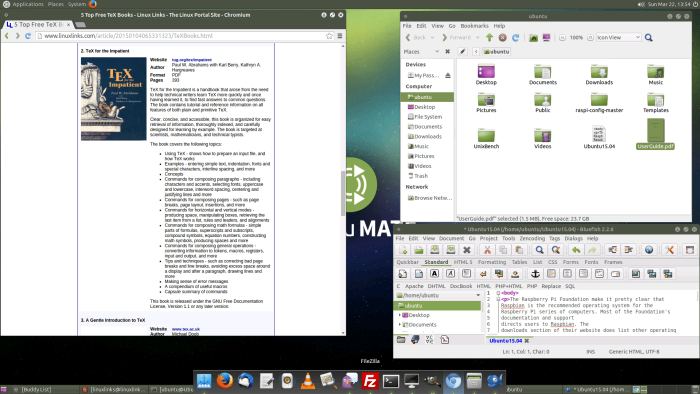
Task: Open Project menu in Bluefish
Action: (488, 239)
